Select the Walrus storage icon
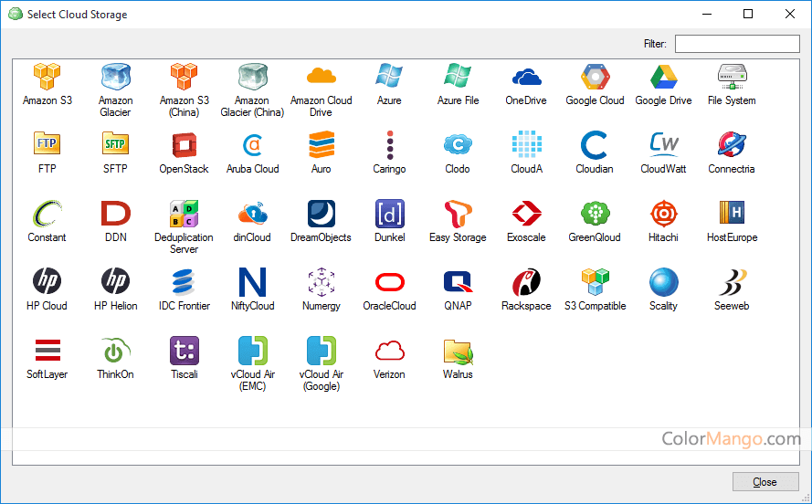 tap(458, 351)
